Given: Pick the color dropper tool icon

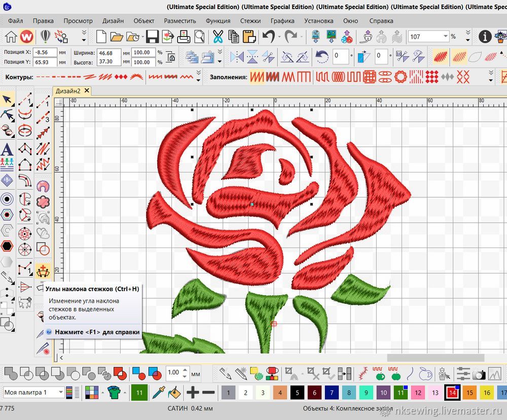Looking at the screenshot, I should click(x=159, y=392).
